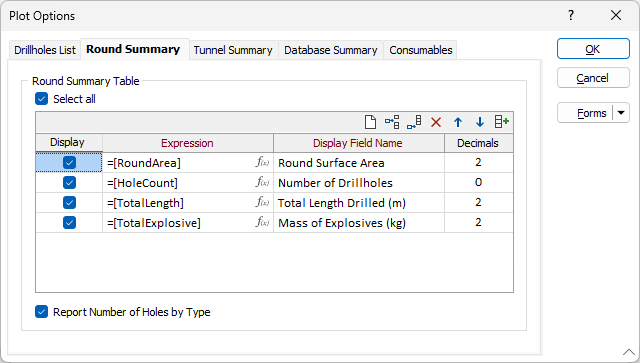Delete row with the red X icon

click(436, 122)
